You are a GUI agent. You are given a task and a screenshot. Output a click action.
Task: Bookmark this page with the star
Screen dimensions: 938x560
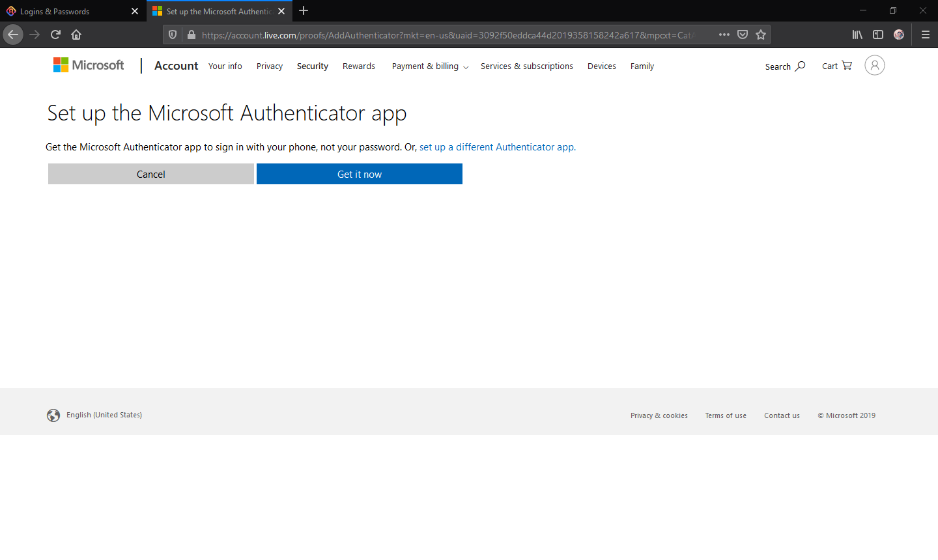pos(761,35)
